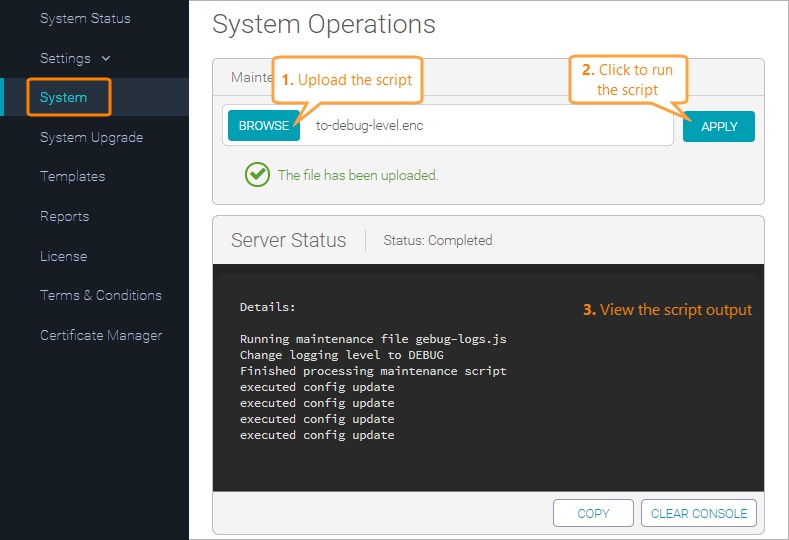Click the Server Status heading

point(288,240)
